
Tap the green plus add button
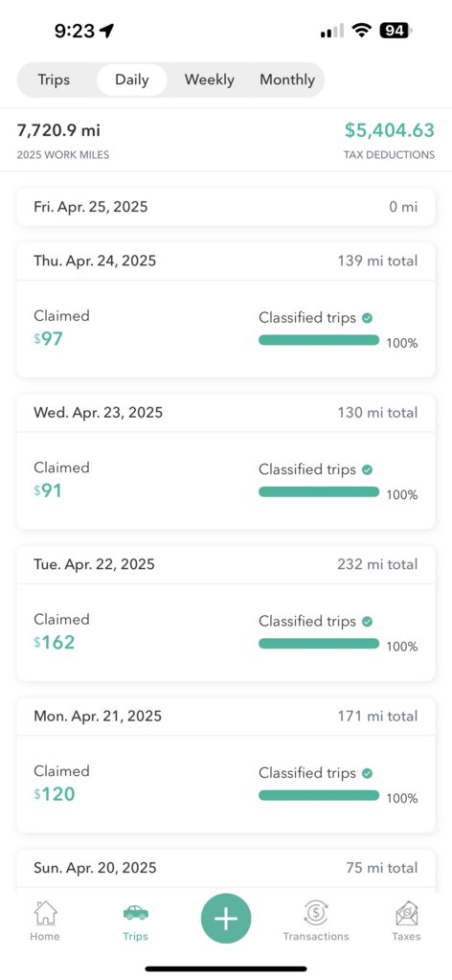tap(226, 919)
